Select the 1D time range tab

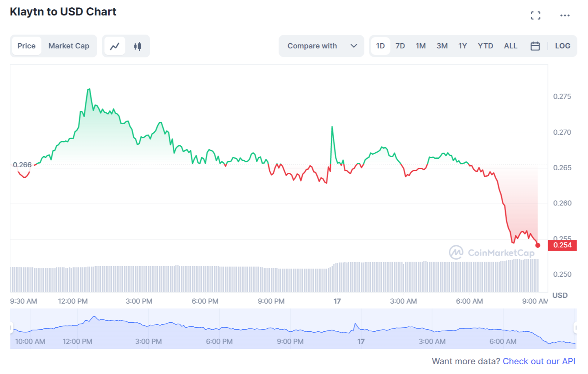click(380, 46)
